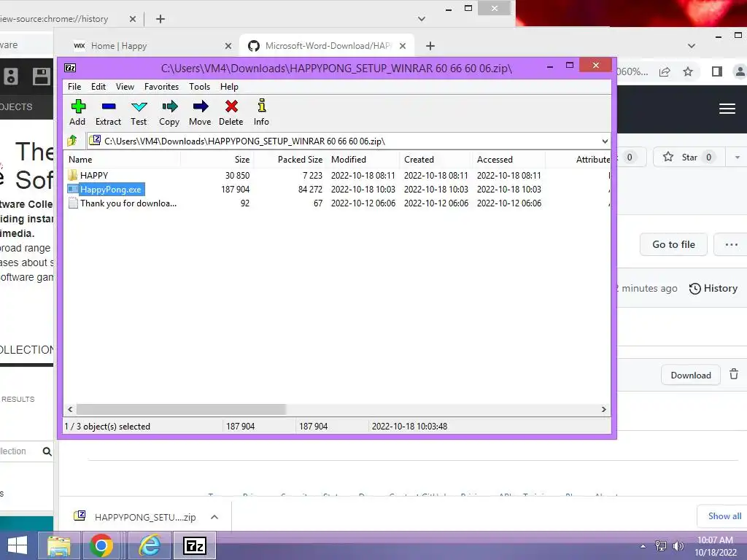This screenshot has width=747, height=560.
Task: Open the Edit menu
Action: [98, 87]
